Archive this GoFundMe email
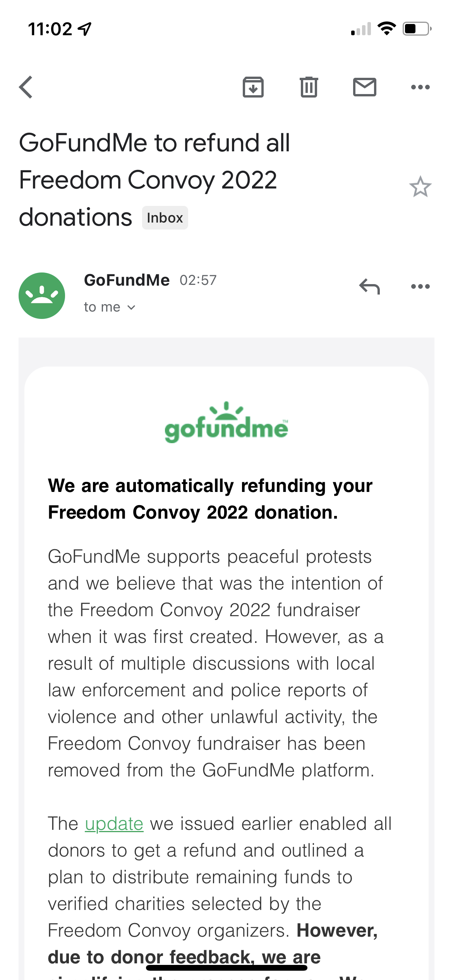Viewport: 453px width, 980px height. [253, 87]
